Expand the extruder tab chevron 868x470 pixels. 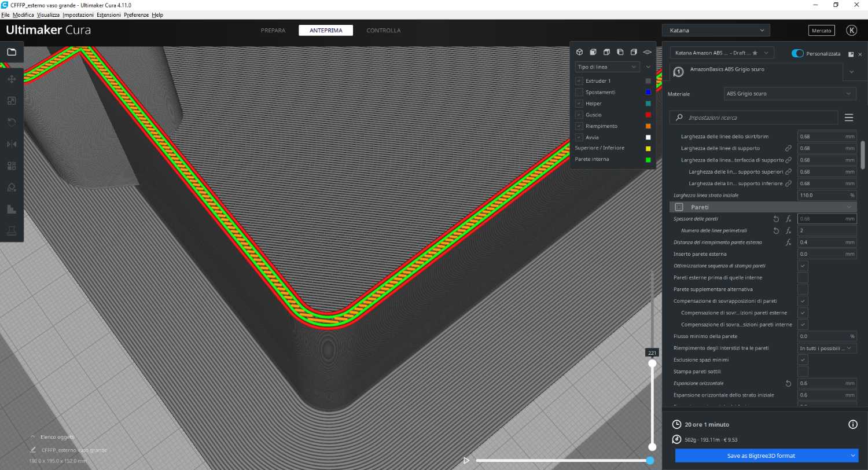852,72
